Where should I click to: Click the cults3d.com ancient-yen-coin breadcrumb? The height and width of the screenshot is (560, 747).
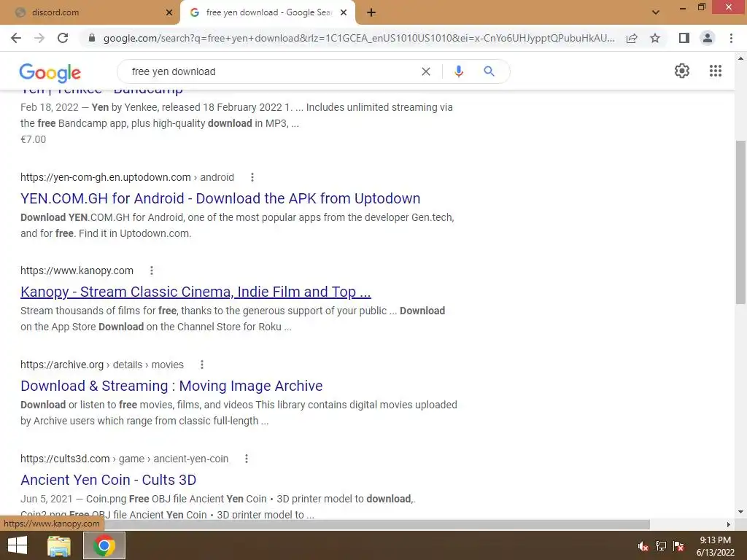pos(124,459)
